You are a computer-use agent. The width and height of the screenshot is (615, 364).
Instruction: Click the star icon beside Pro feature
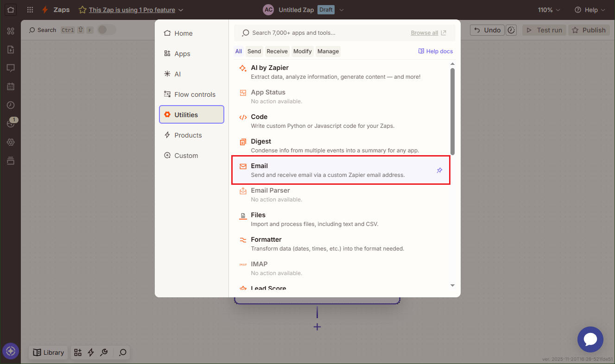click(x=82, y=10)
